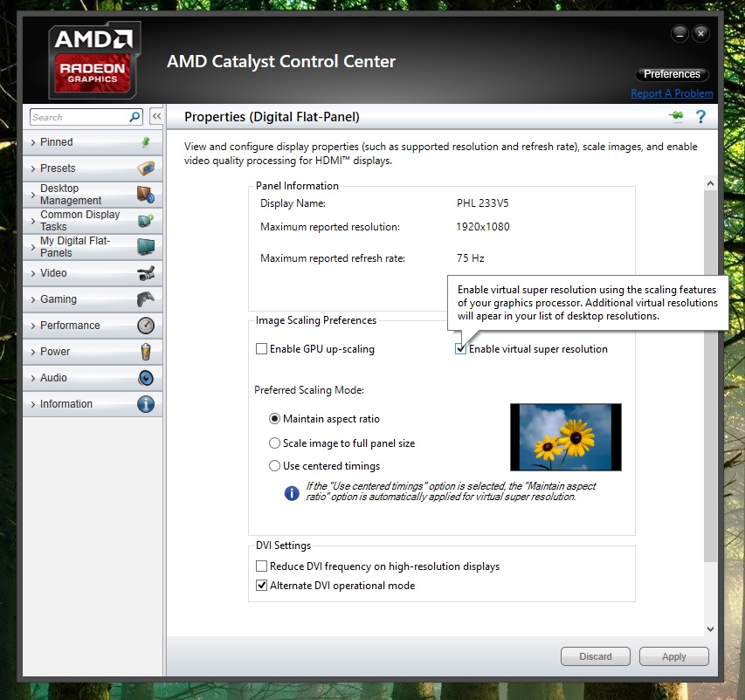This screenshot has height=700, width=745.
Task: Select Maintain aspect ratio radio button
Action: click(274, 418)
